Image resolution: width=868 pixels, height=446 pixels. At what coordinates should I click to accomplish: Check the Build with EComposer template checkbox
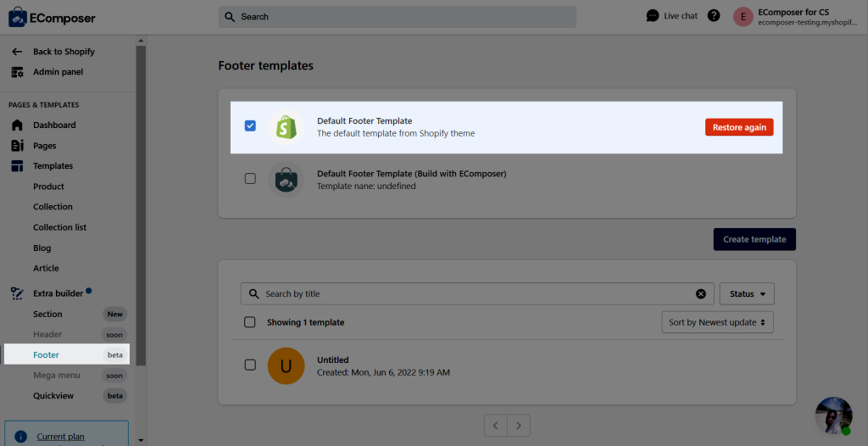click(250, 178)
